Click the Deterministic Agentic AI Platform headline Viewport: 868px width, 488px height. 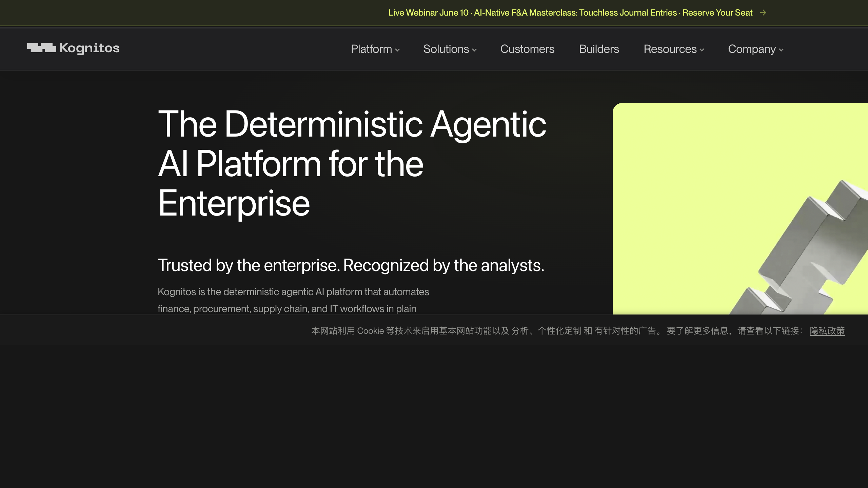click(352, 164)
